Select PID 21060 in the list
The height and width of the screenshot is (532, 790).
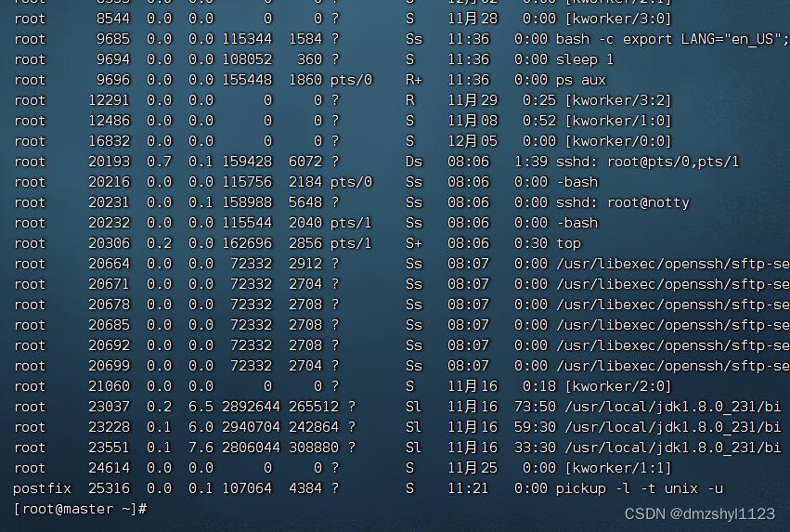(109, 386)
